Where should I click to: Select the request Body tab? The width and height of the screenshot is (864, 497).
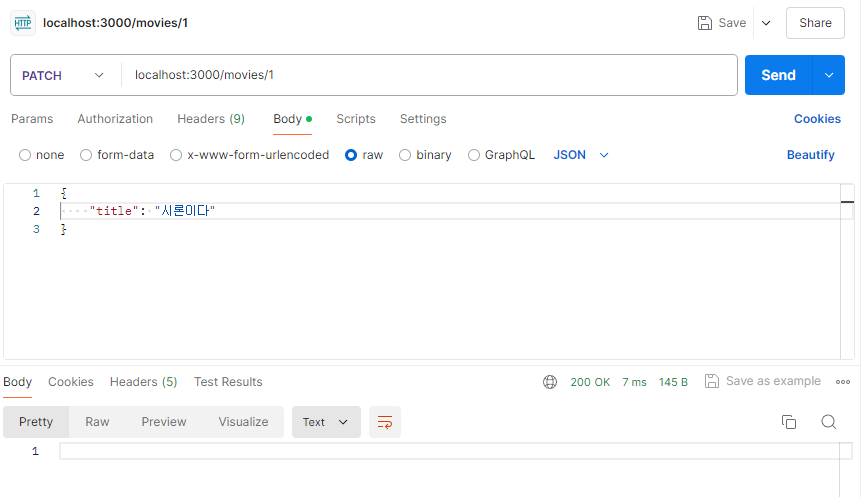tap(293, 119)
